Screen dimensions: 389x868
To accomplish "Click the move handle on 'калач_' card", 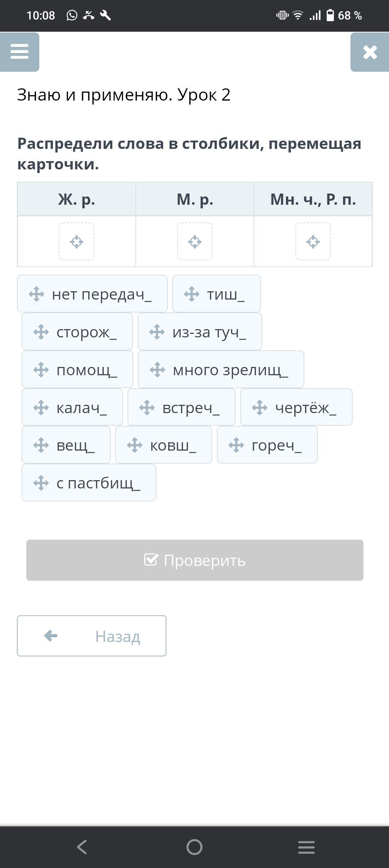I will (x=41, y=408).
